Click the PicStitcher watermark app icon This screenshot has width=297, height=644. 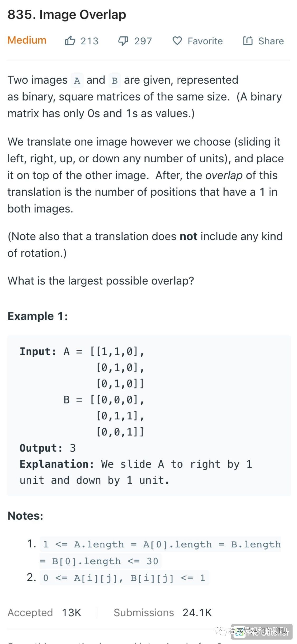pyautogui.click(x=240, y=632)
